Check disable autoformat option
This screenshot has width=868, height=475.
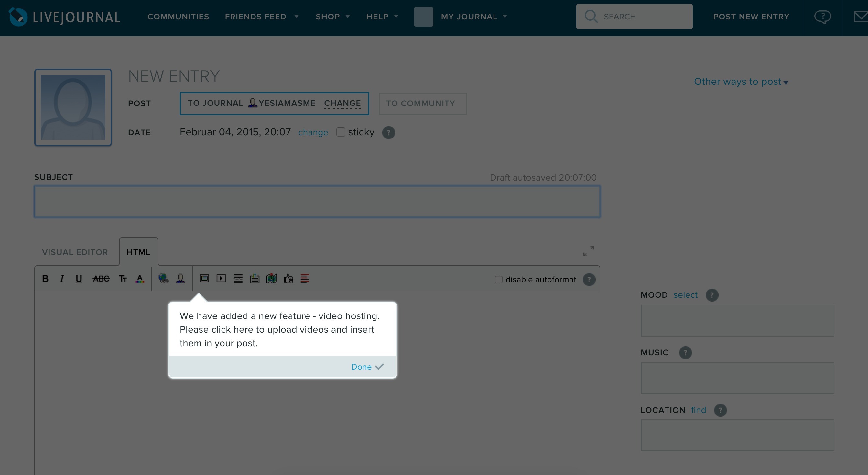pos(498,280)
